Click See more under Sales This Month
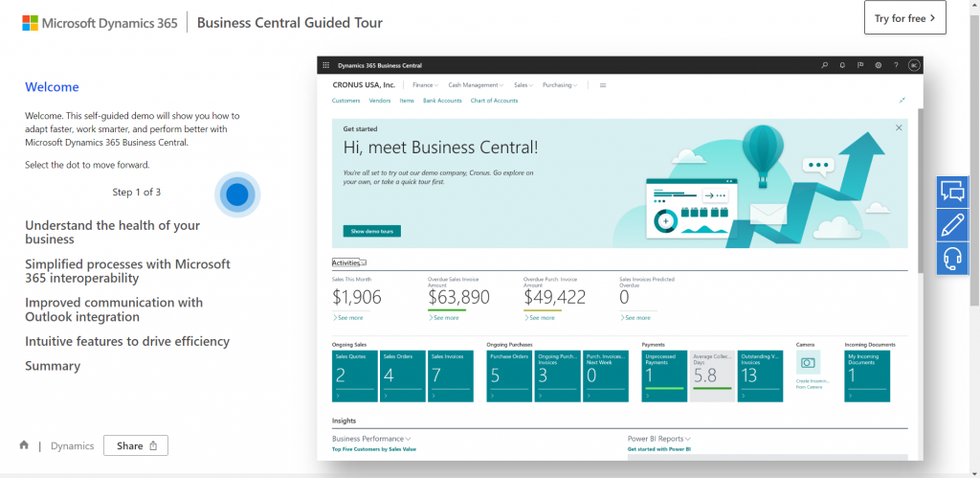The width and height of the screenshot is (980, 478). [x=347, y=318]
